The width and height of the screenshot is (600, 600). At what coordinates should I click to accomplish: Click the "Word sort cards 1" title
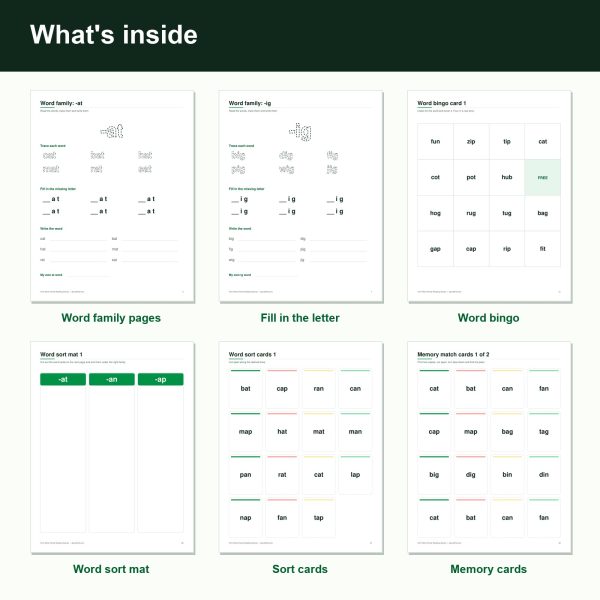(252, 354)
